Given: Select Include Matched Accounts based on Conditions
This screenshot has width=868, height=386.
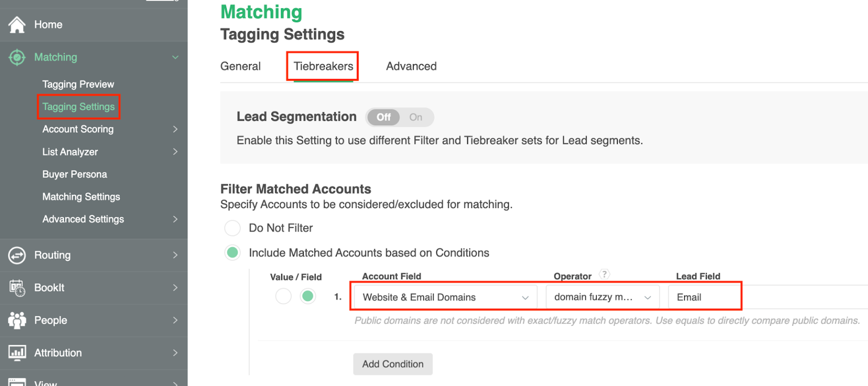Looking at the screenshot, I should tap(233, 253).
